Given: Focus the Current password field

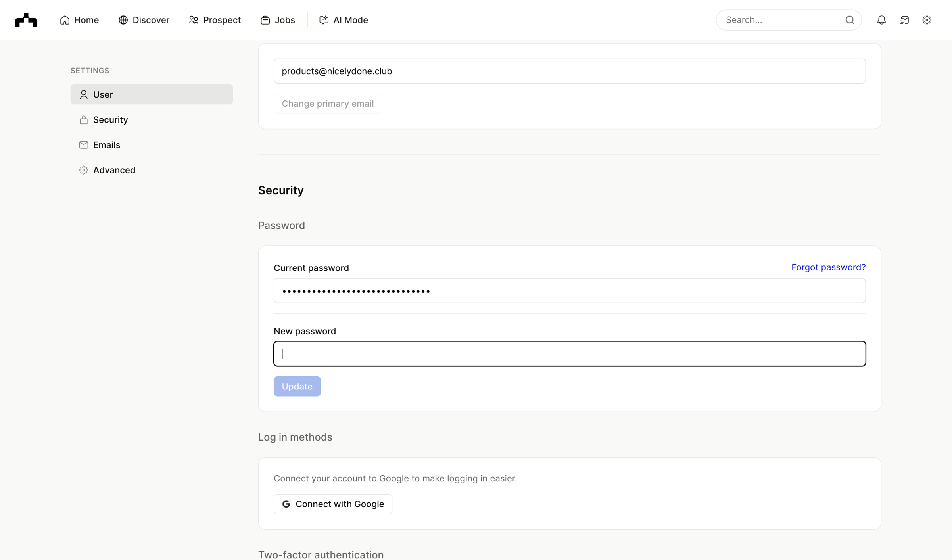Looking at the screenshot, I should click(x=570, y=291).
